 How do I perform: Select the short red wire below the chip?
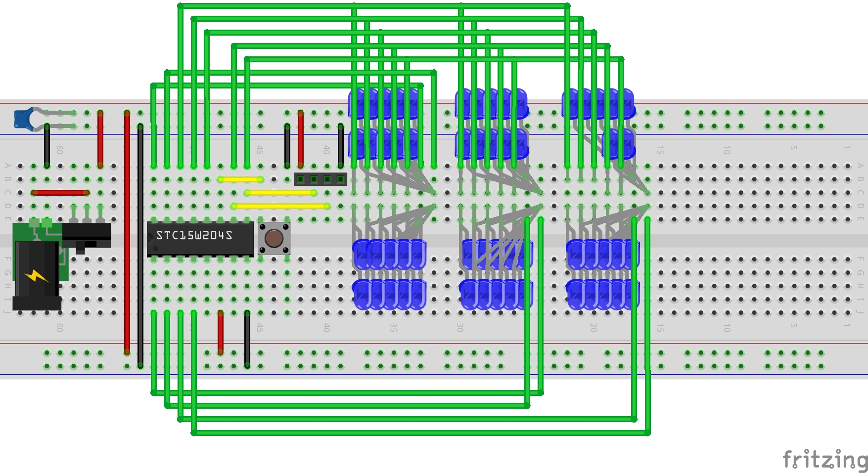coord(221,332)
